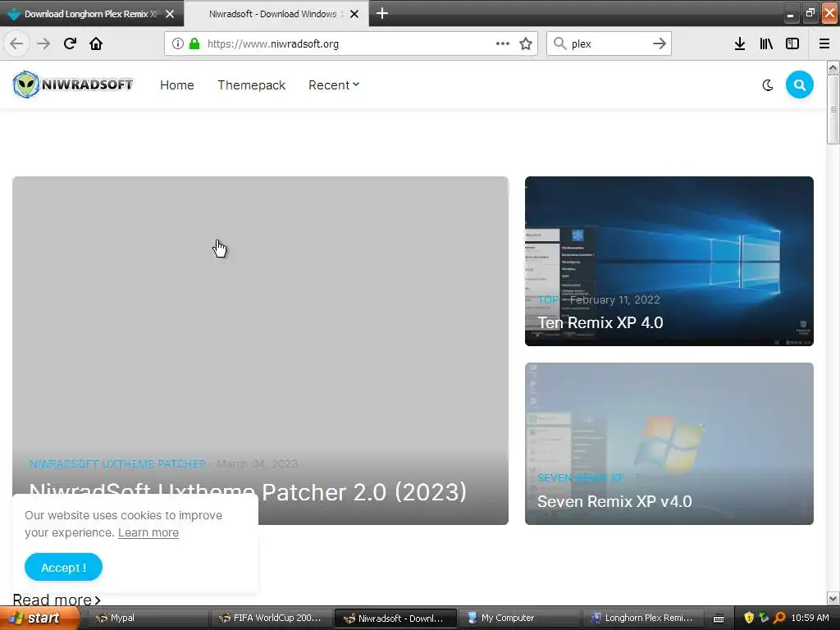
Task: Expand the Recent dropdown menu
Action: tap(334, 85)
